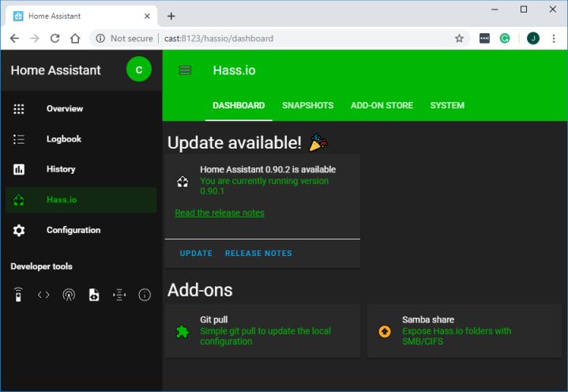Bookmark this page with the star
Image resolution: width=568 pixels, height=392 pixels.
tap(459, 39)
